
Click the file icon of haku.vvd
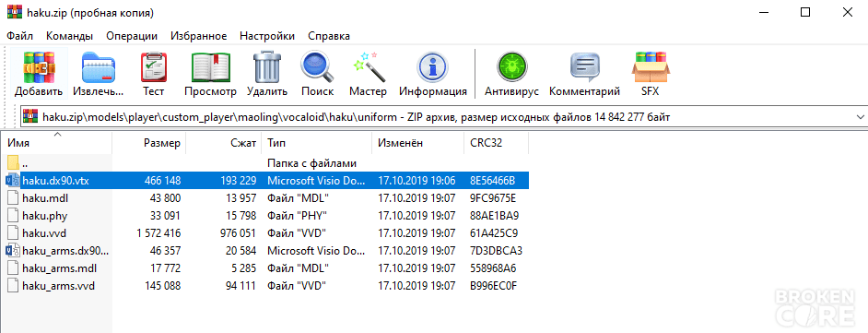tap(13, 233)
